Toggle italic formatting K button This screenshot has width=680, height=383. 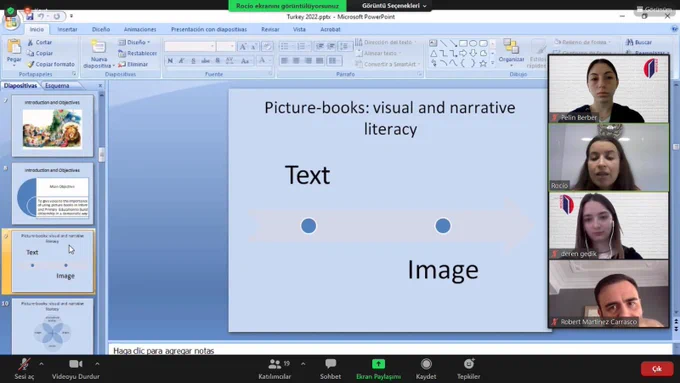coord(182,61)
